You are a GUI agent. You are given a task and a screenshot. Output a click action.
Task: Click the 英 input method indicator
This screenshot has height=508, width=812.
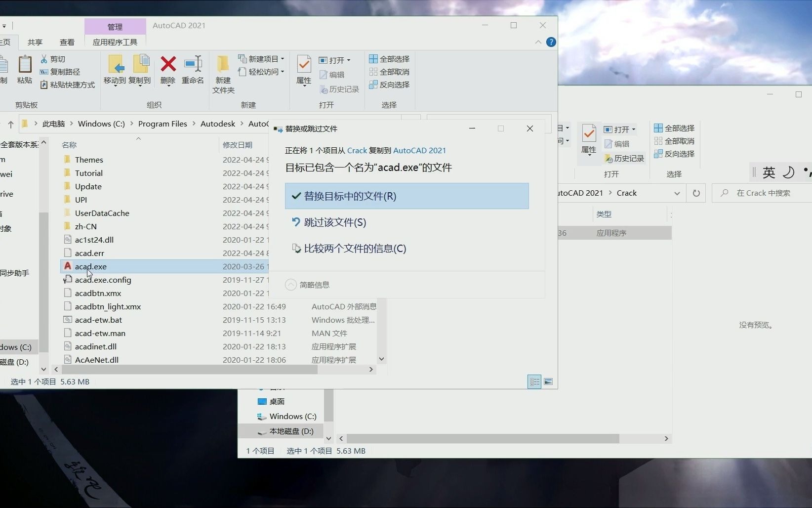tap(769, 172)
